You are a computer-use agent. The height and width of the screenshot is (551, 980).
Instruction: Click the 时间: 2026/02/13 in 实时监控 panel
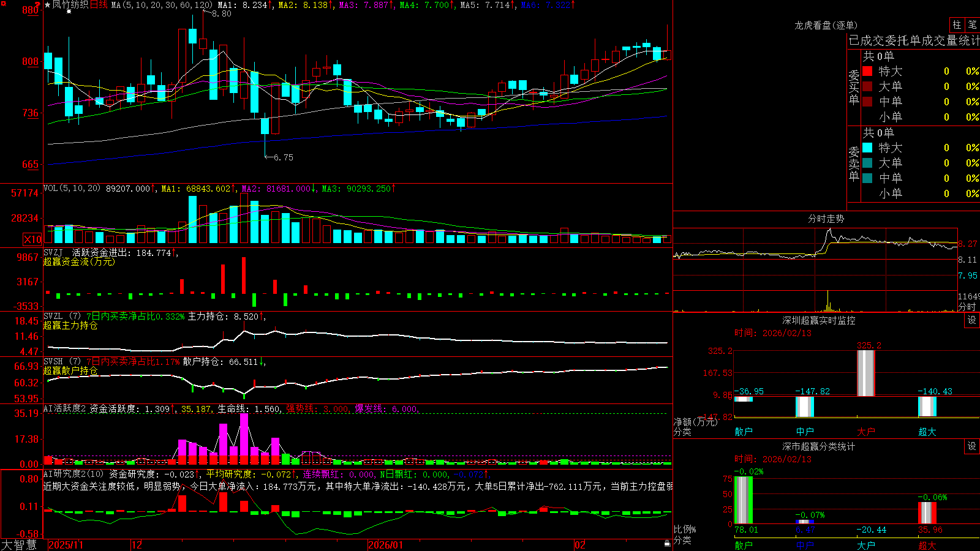(772, 333)
